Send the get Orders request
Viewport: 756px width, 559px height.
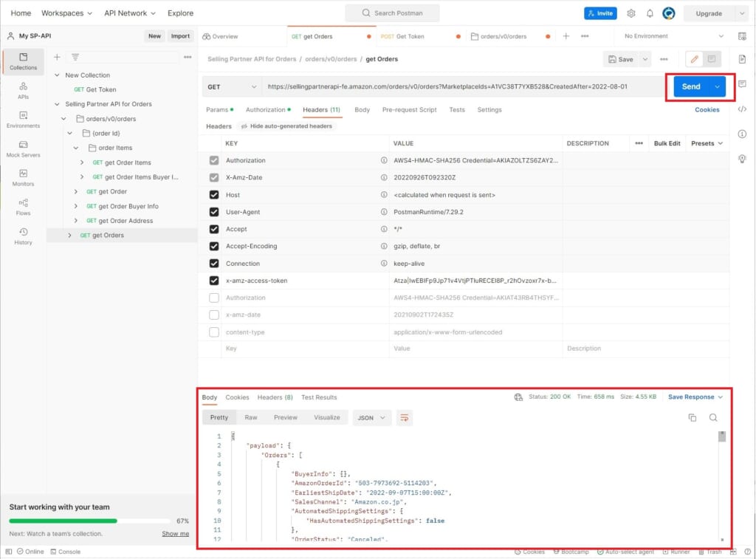pos(691,87)
